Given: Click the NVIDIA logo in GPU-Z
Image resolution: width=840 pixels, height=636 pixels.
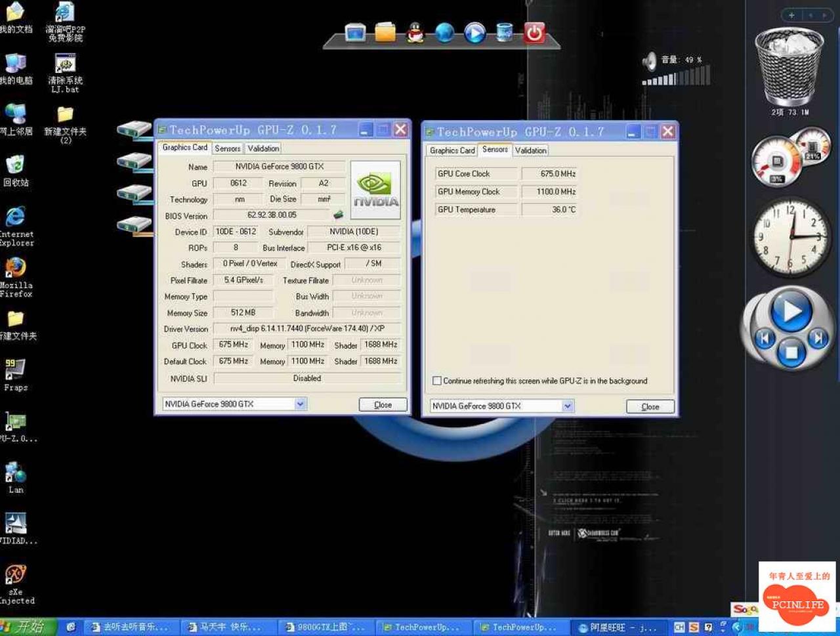Looking at the screenshot, I should click(375, 190).
